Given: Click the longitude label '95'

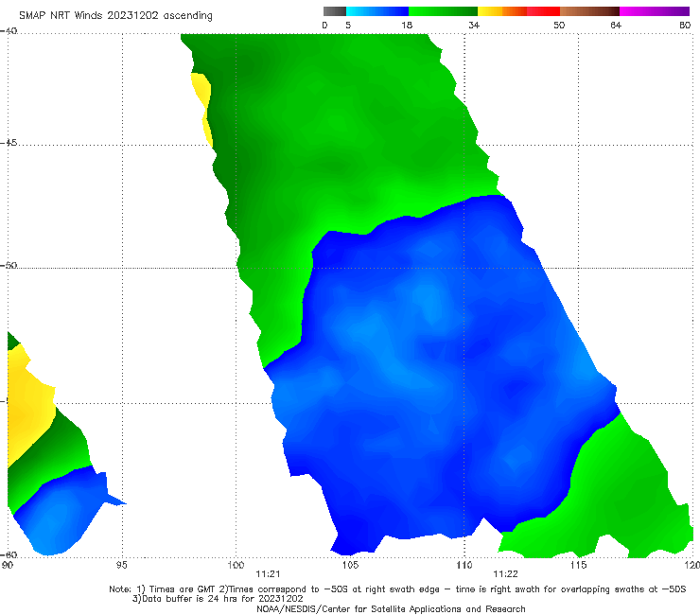Looking at the screenshot, I should [x=121, y=566].
